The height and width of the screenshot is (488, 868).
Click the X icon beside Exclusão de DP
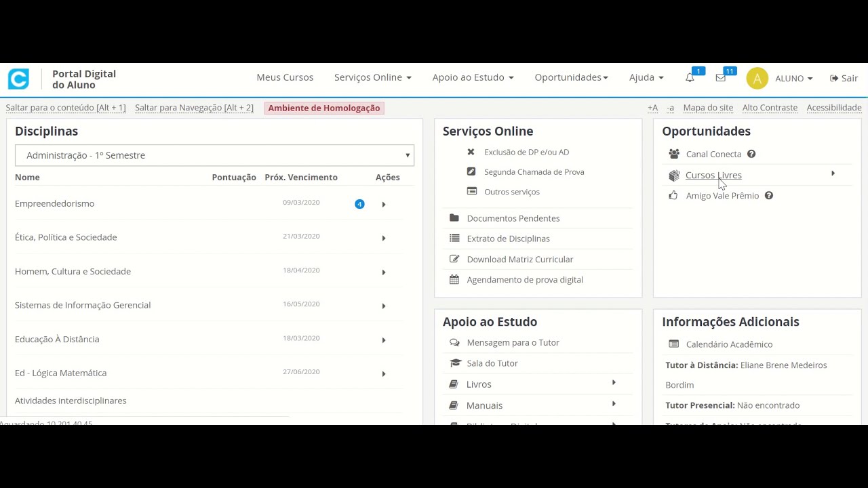[471, 152]
